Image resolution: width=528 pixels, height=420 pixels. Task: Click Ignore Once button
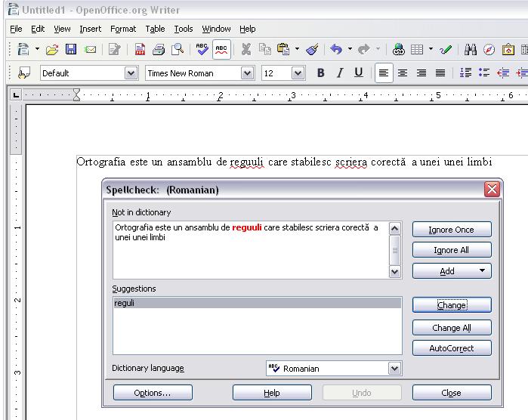452,230
